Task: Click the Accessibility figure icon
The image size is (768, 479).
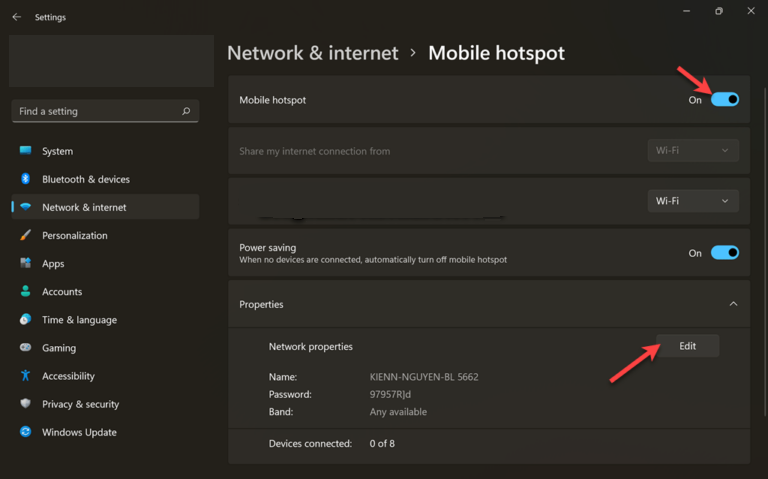Action: click(25, 376)
